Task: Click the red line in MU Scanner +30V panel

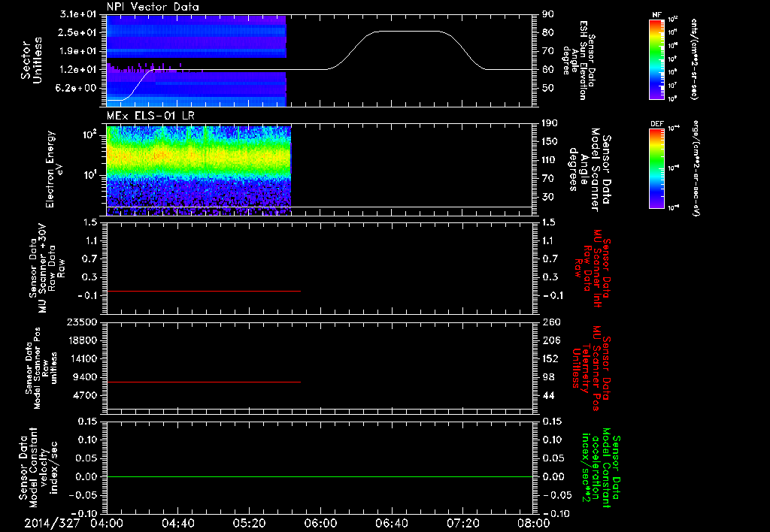Action: (x=203, y=291)
